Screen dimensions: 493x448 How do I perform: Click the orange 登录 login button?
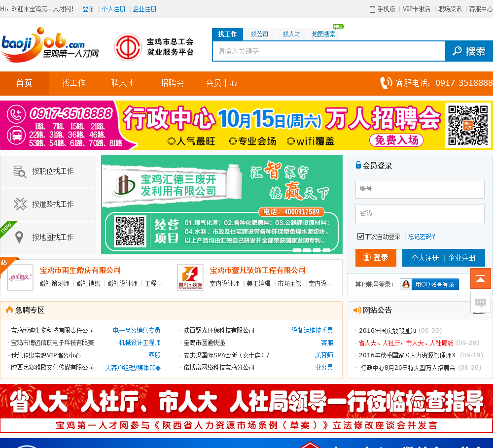(376, 258)
